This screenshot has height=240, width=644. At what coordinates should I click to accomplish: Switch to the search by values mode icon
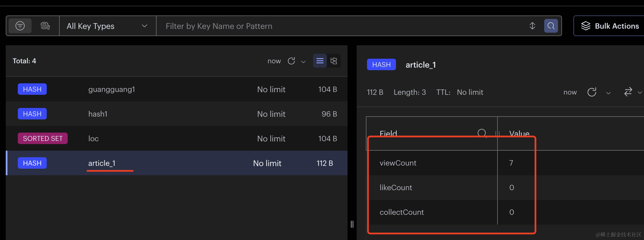coord(45,26)
